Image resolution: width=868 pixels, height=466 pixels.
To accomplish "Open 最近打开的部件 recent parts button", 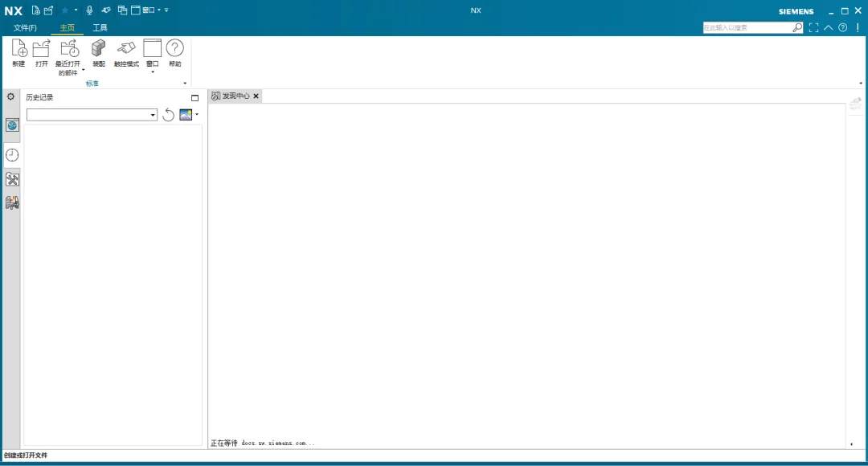I will coord(68,57).
